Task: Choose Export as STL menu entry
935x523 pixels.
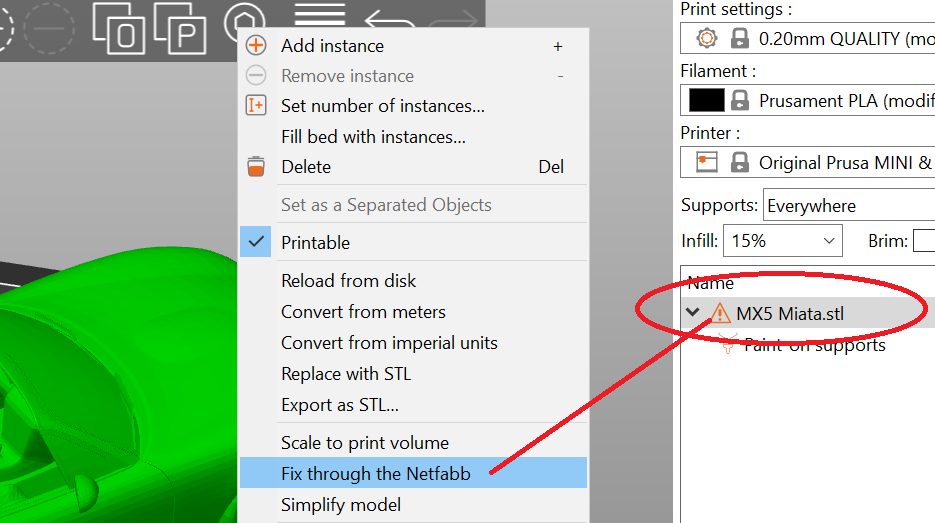Action: click(339, 405)
